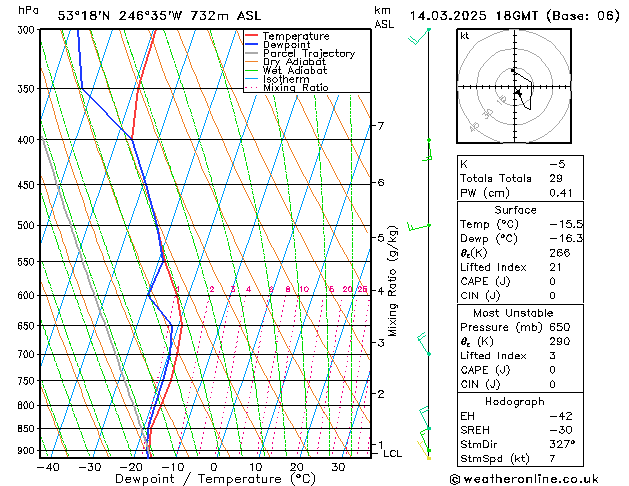Click the date text 14.03.2025 18GMT
Viewport: 629px width, 486px height.
pos(474,16)
